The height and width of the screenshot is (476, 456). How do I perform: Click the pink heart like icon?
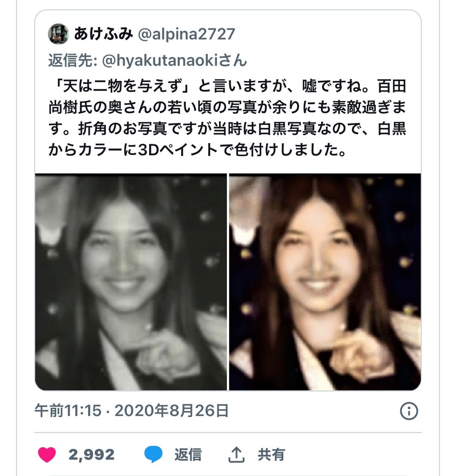[47, 455]
